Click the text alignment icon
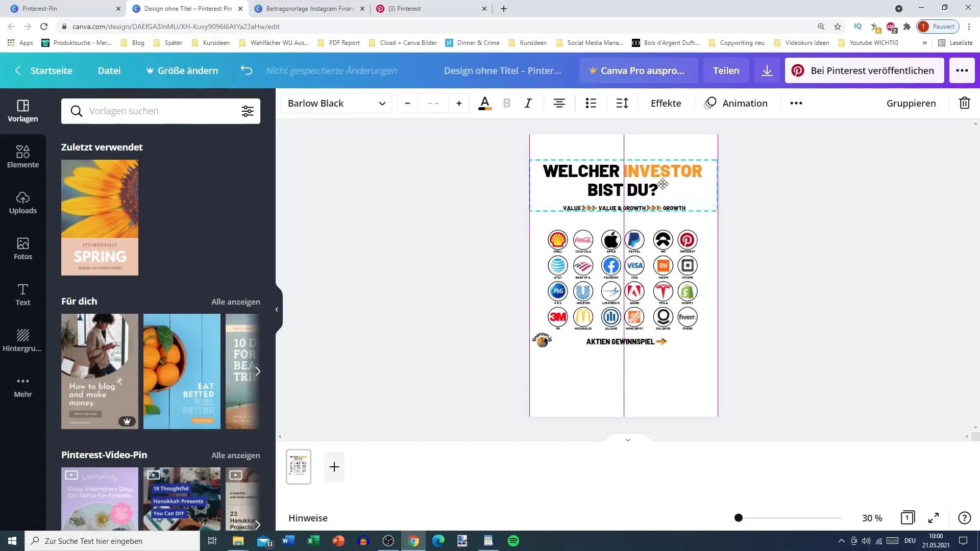Image resolution: width=980 pixels, height=551 pixels. tap(559, 104)
